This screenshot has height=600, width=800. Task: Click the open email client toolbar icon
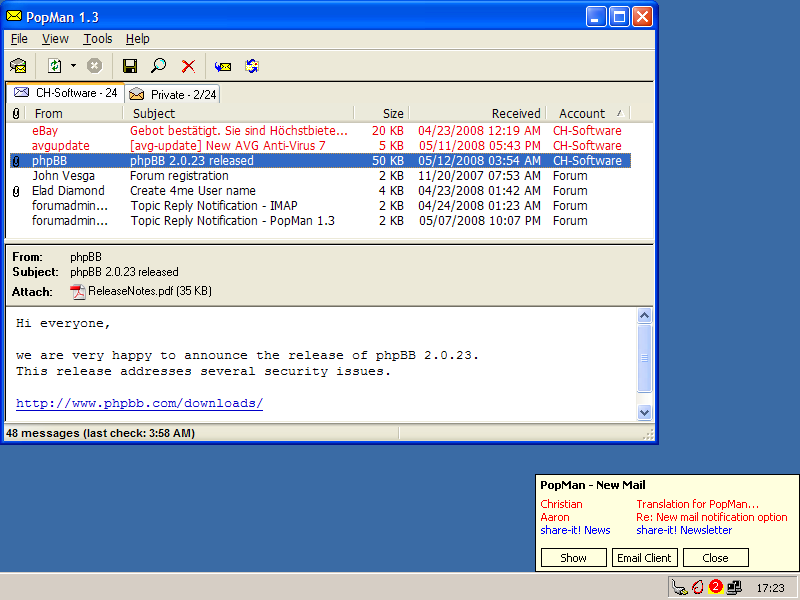click(18, 66)
